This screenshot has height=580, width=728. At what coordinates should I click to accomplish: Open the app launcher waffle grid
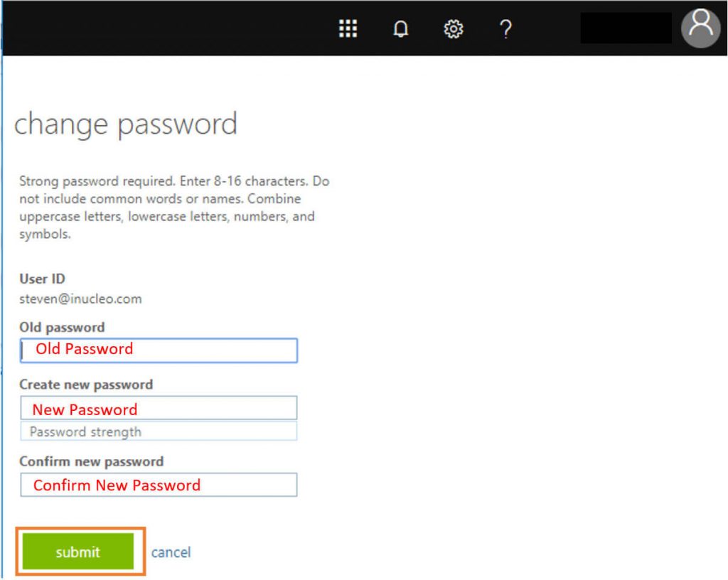click(348, 28)
